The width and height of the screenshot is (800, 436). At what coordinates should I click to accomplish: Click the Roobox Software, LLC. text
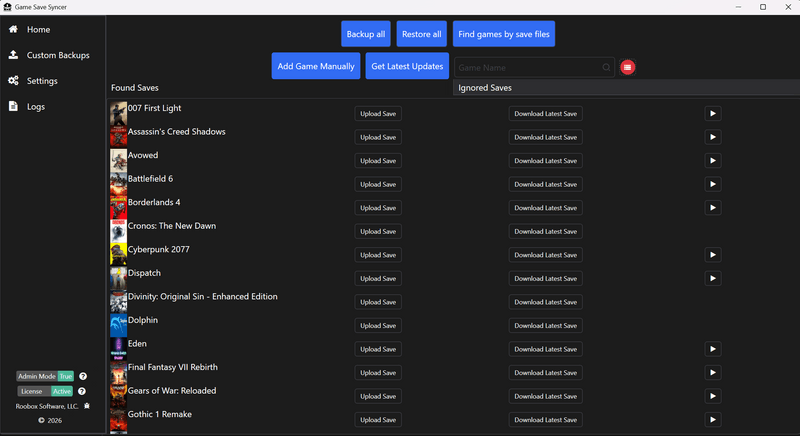tap(47, 406)
